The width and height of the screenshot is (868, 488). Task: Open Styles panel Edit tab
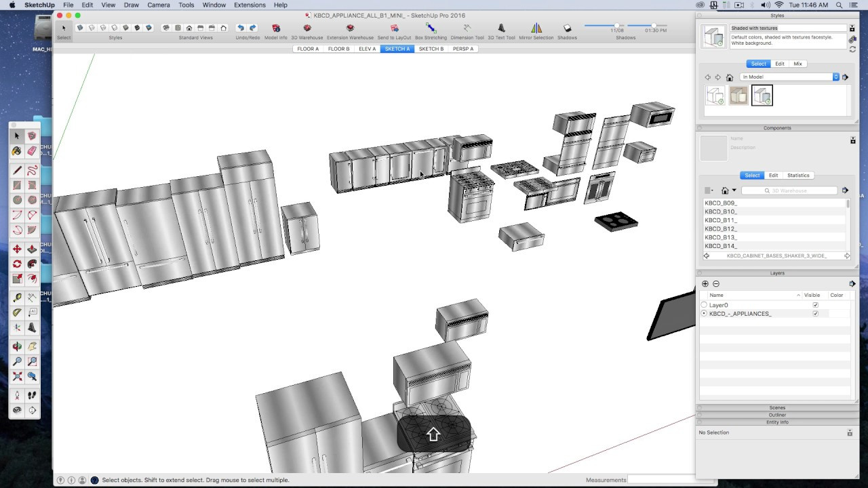tap(780, 64)
